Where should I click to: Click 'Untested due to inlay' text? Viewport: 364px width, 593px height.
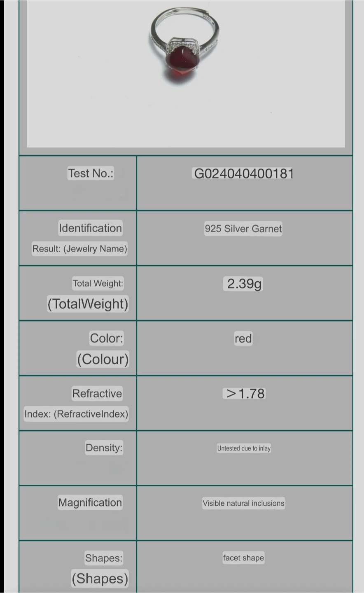click(244, 448)
